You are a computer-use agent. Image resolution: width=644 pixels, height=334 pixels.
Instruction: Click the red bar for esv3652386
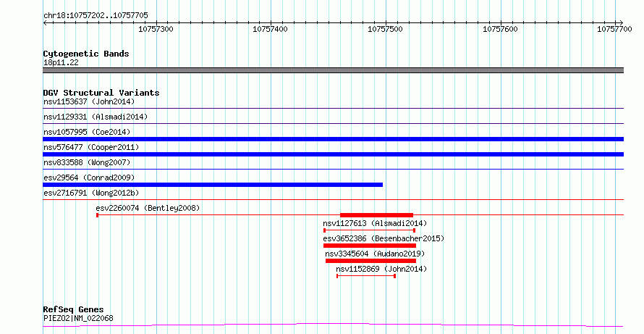click(x=370, y=246)
